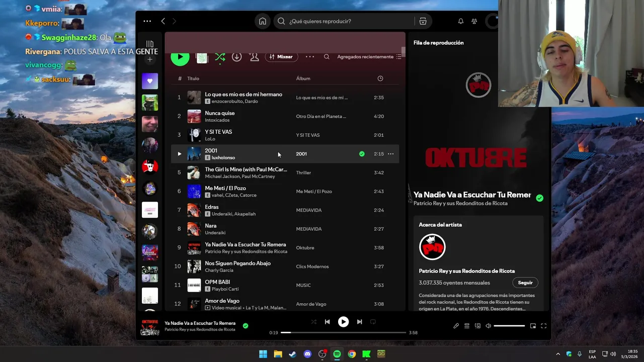The image size is (644, 362).
Task: Search within the playlist
Action: click(x=327, y=57)
